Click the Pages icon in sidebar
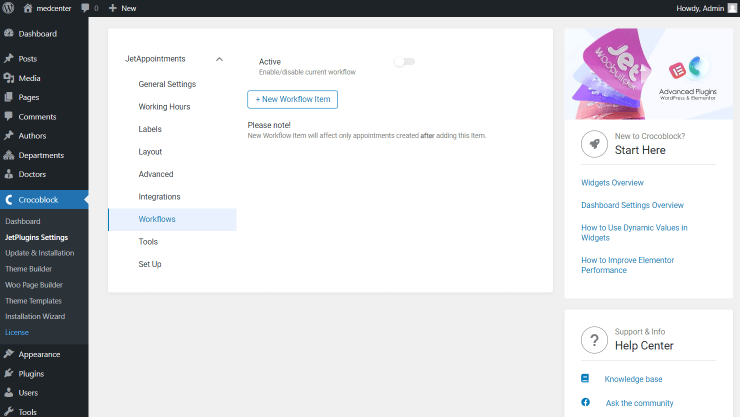This screenshot has height=417, width=740. [x=8, y=97]
